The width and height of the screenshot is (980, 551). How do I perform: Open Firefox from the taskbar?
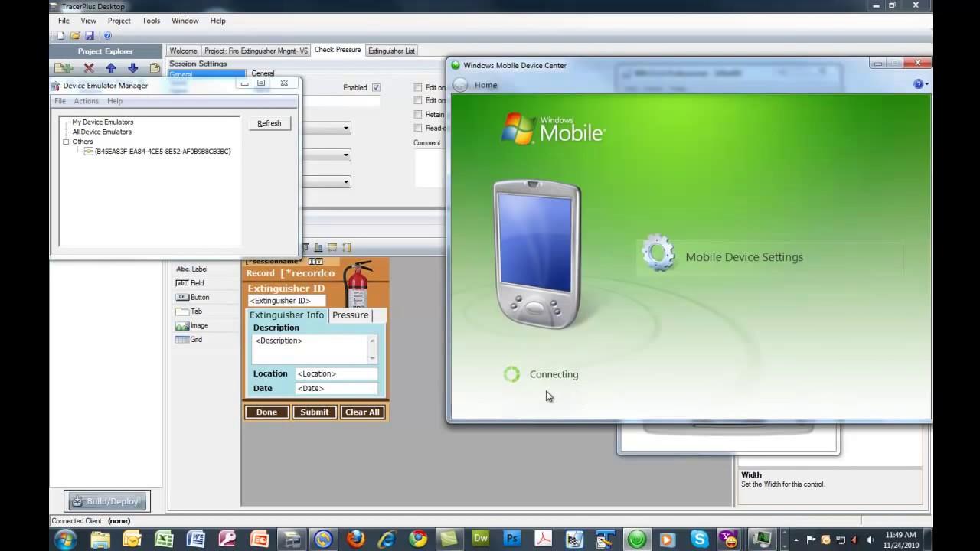coord(356,539)
